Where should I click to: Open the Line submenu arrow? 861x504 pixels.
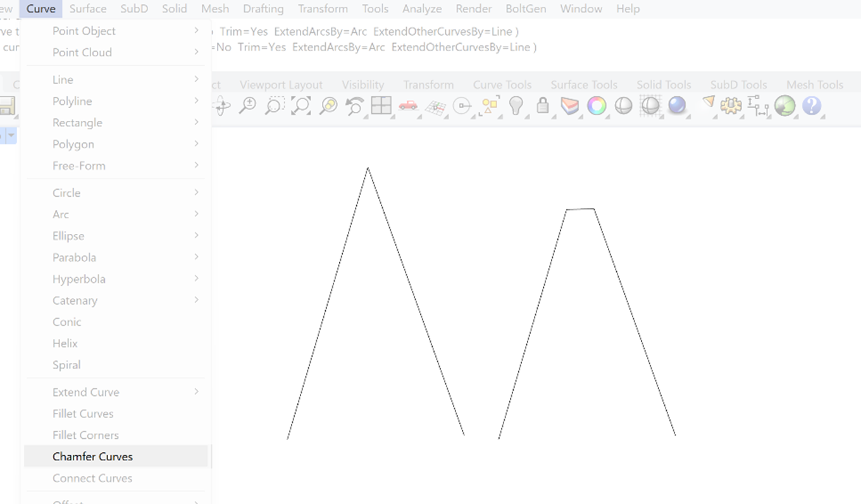point(196,80)
